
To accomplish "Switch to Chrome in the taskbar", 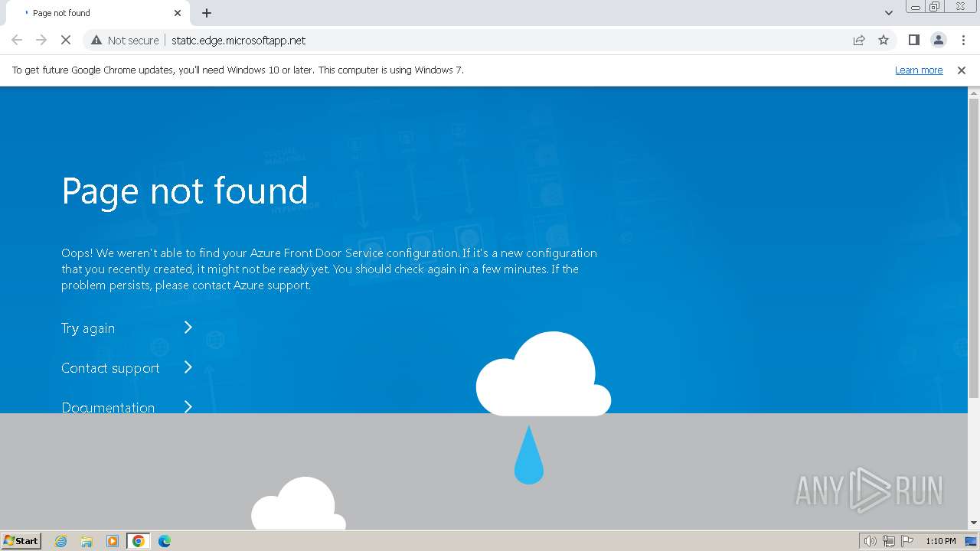I will (139, 541).
